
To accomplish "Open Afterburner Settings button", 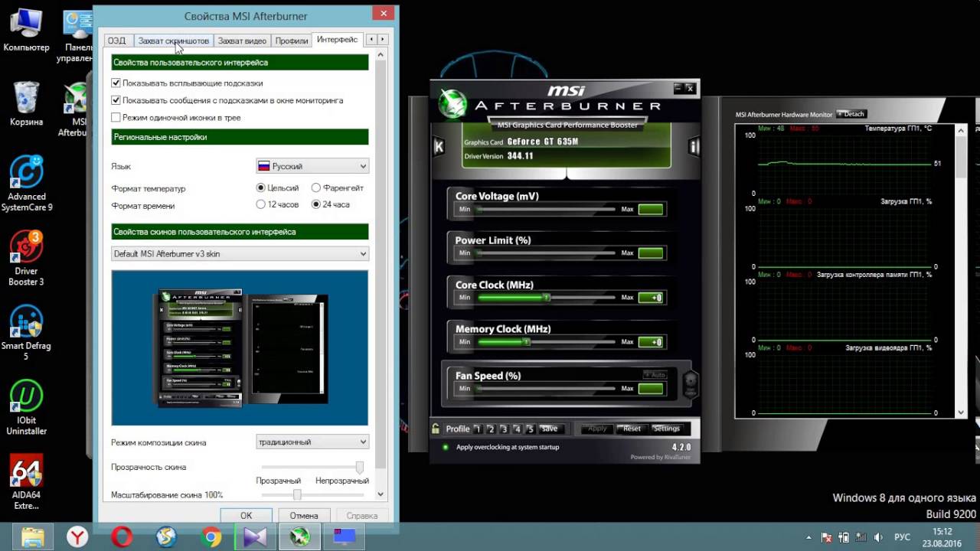I will [666, 429].
